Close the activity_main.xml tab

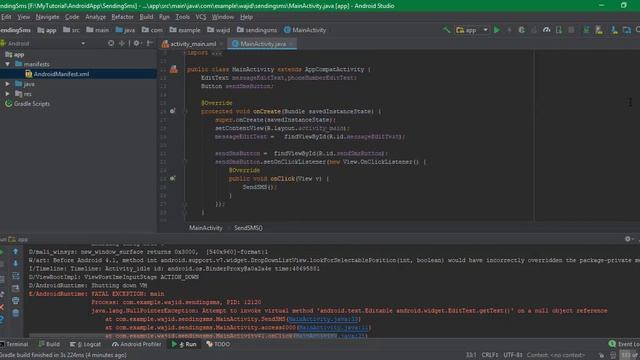point(221,44)
